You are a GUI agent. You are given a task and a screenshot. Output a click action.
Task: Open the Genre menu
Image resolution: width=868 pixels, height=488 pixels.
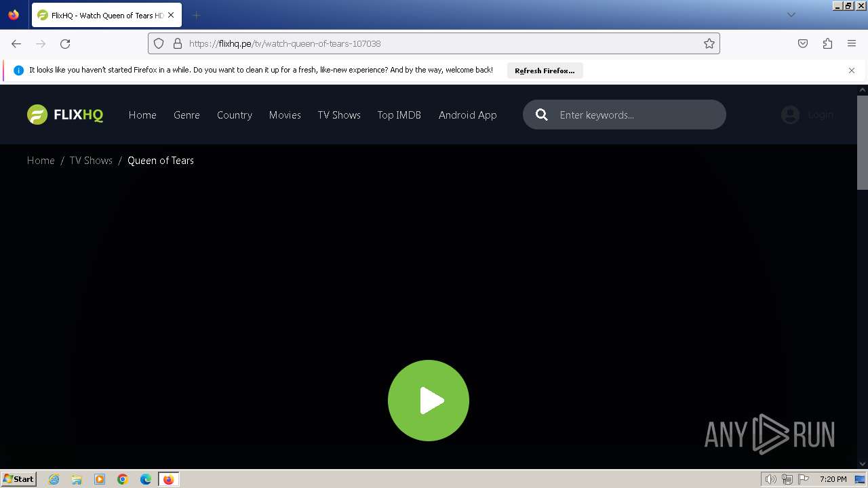point(186,115)
